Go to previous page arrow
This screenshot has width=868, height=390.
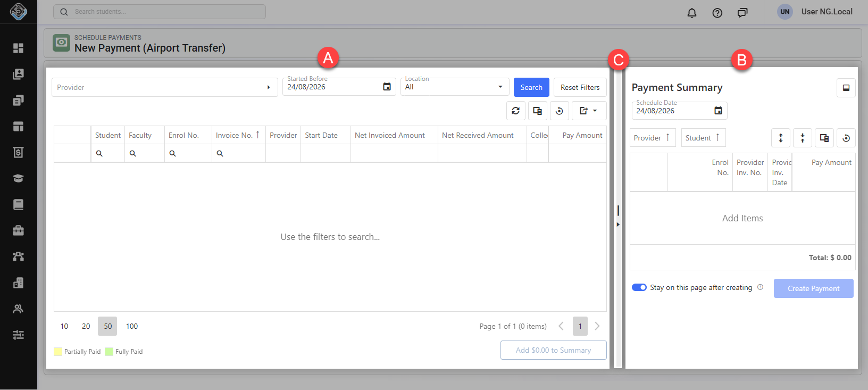(561, 326)
